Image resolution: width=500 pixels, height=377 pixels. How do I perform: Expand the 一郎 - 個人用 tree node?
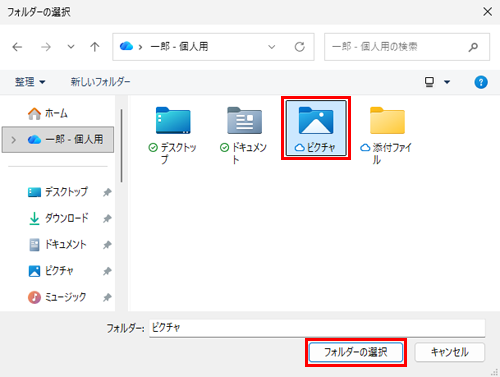[13, 140]
